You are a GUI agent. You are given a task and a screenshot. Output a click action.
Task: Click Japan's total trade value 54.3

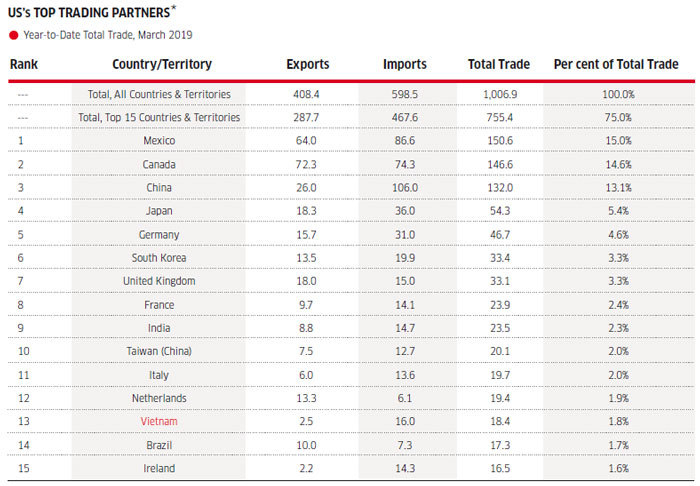pos(498,211)
